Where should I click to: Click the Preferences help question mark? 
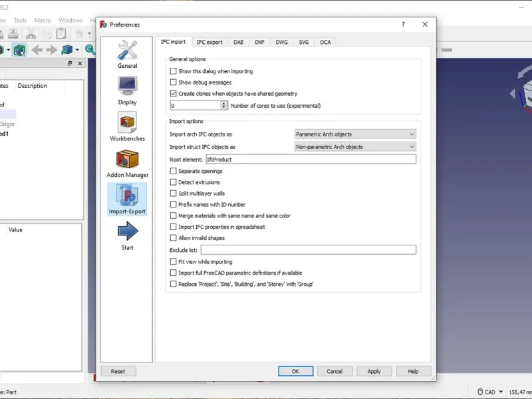[x=403, y=25]
